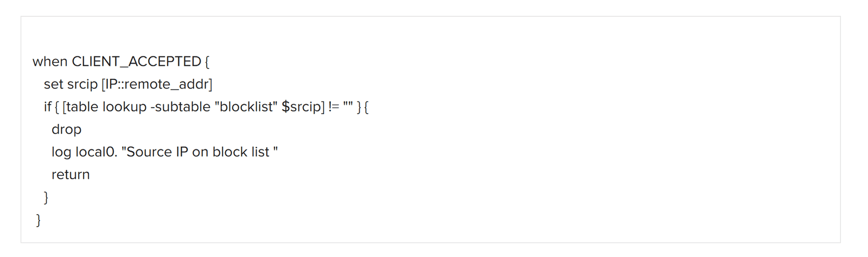868x257 pixels.
Task: Click the $srcip variable reference
Action: point(302,107)
